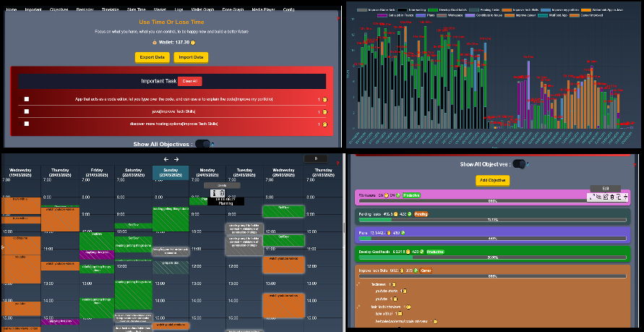644x332 pixels.
Task: Click drag handle of the java important task
Action: [x=20, y=111]
